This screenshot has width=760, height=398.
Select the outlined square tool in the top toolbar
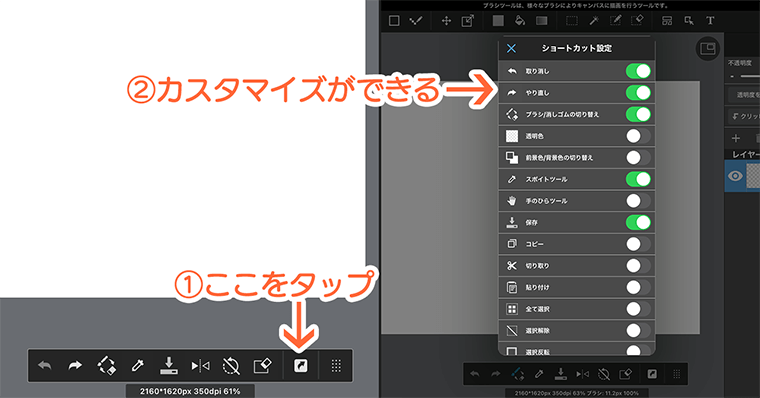point(394,21)
